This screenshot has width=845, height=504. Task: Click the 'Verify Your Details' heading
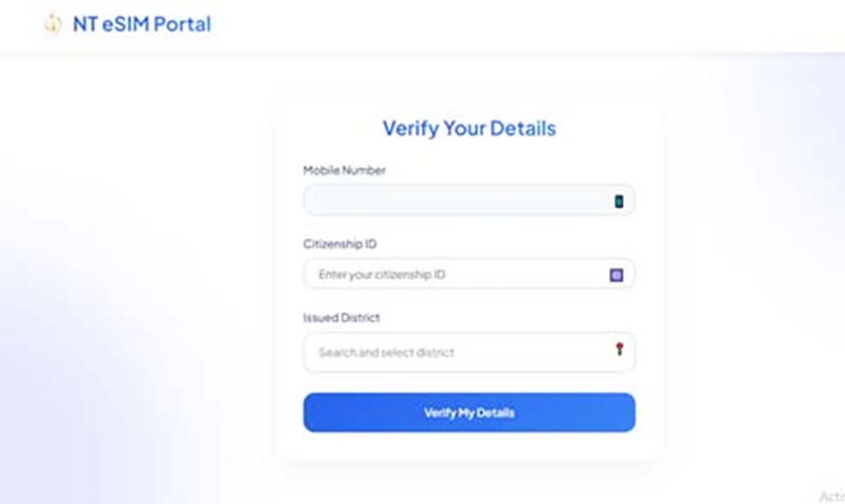click(x=469, y=128)
